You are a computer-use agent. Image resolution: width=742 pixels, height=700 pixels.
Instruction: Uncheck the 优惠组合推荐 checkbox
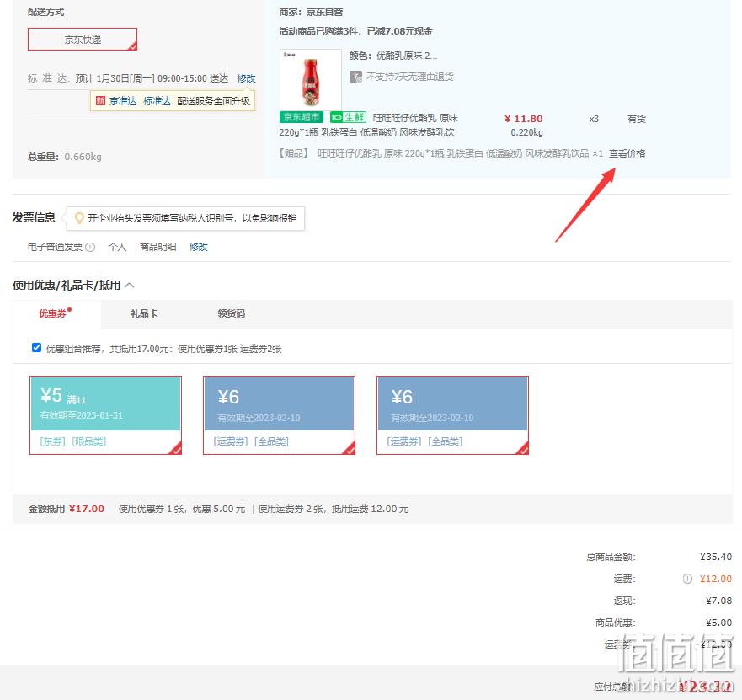[x=36, y=347]
